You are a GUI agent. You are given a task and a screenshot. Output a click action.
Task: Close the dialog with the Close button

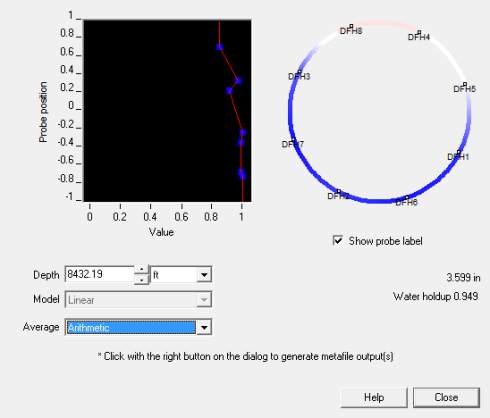446,397
